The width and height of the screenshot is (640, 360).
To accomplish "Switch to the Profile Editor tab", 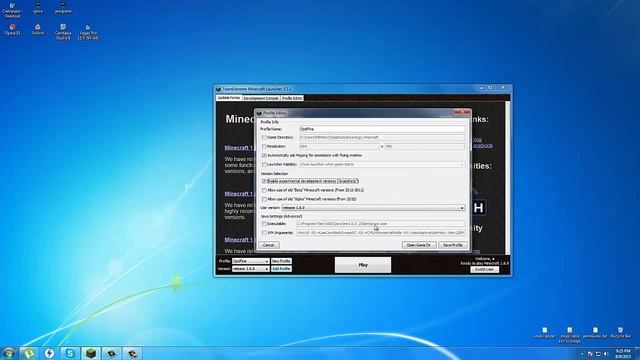I will pyautogui.click(x=292, y=98).
